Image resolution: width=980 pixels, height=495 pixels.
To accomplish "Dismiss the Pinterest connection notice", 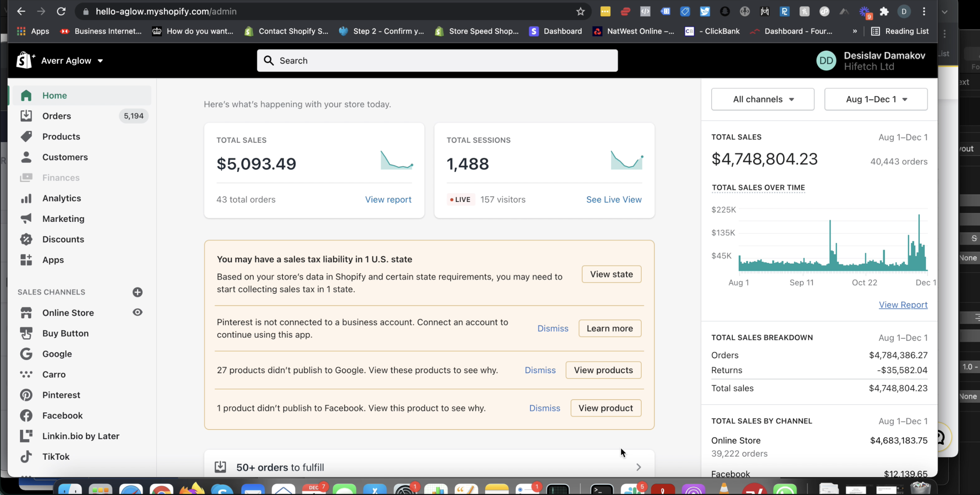I will click(x=553, y=328).
